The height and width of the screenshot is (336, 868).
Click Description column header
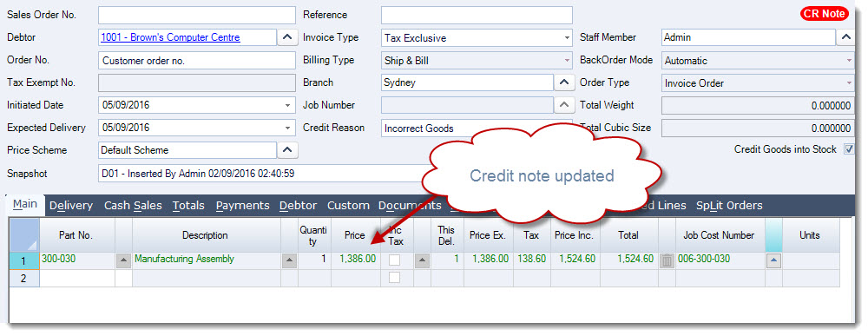pyautogui.click(x=206, y=235)
